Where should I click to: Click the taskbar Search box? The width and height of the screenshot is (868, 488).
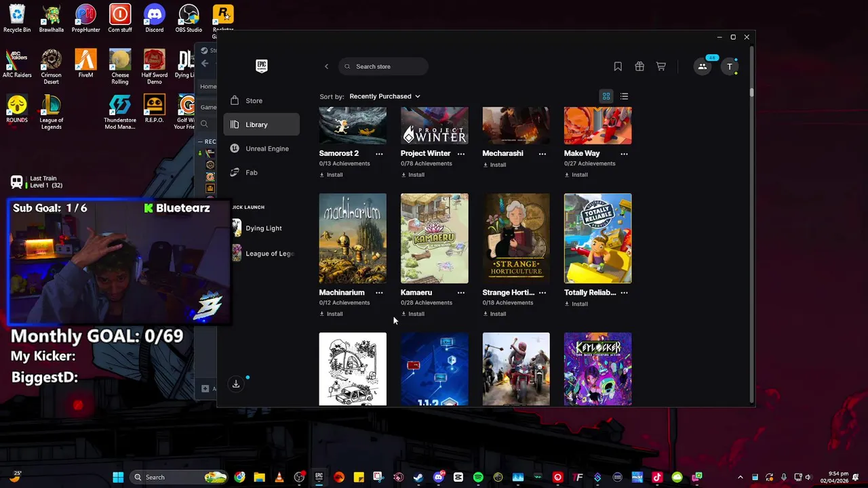point(178,477)
